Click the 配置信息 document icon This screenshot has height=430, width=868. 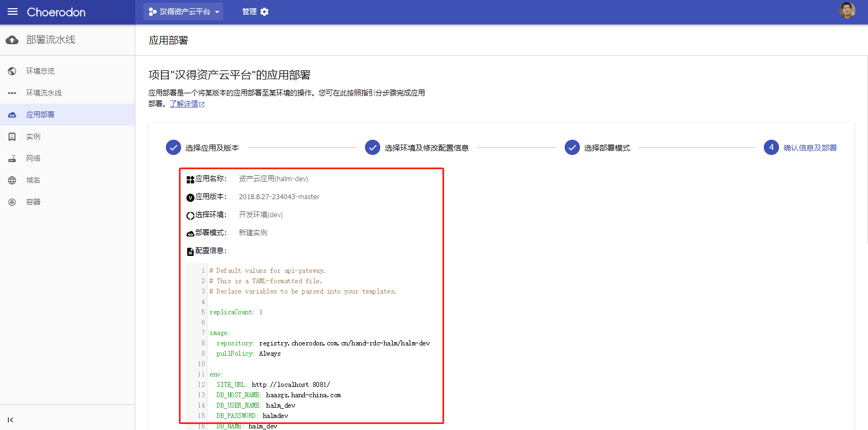190,252
